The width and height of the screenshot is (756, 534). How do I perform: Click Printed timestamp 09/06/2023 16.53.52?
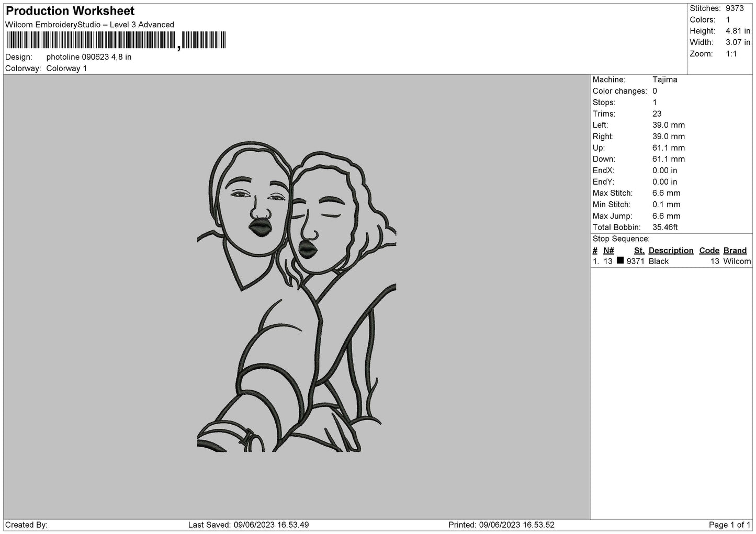(x=516, y=525)
